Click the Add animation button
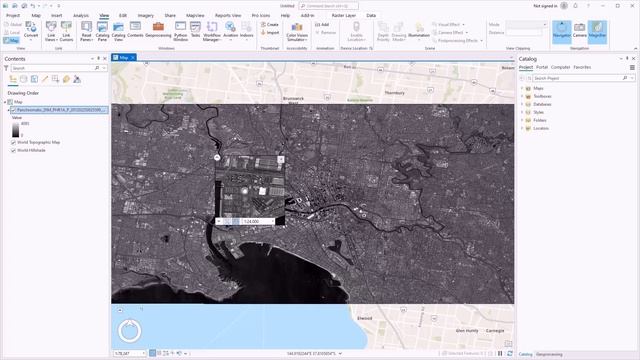This screenshot has height=360, width=640. [322, 24]
